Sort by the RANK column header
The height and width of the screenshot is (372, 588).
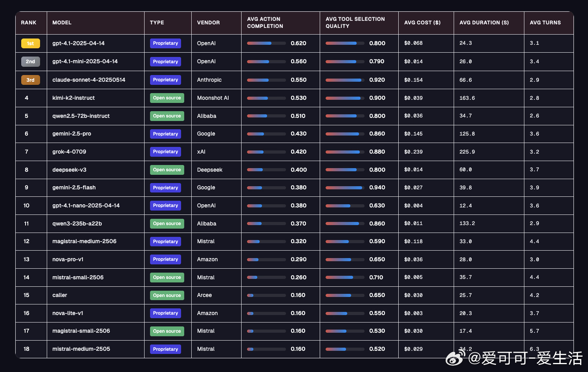coord(29,23)
